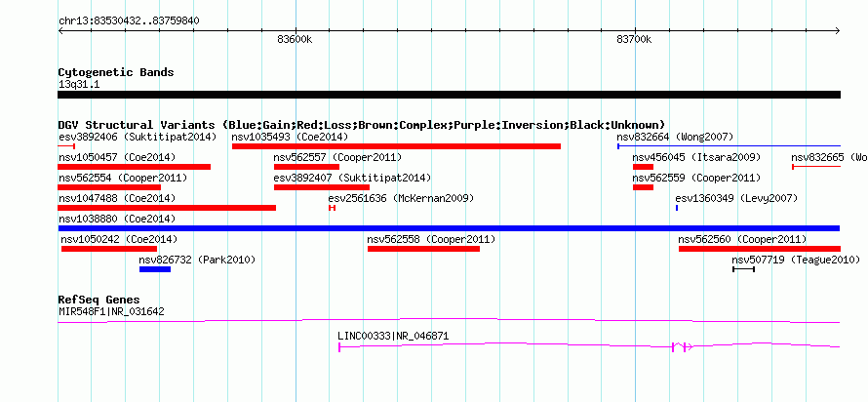
Task: Click the LINC00333|NR_046871 gene label
Action: 393,336
